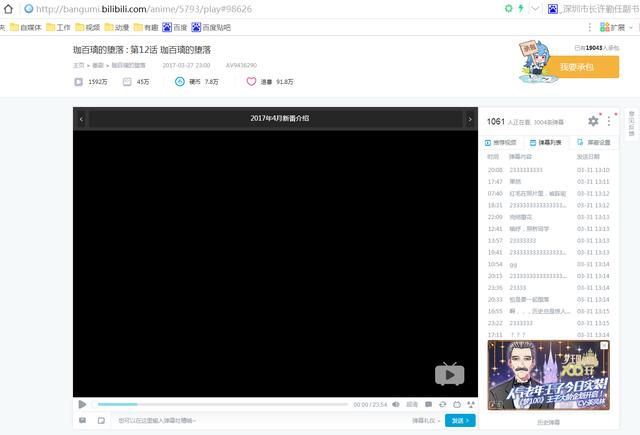Image resolution: width=640 pixels, height=435 pixels.
Task: Enter fullscreen with the fullscreen icon
Action: coord(471,404)
